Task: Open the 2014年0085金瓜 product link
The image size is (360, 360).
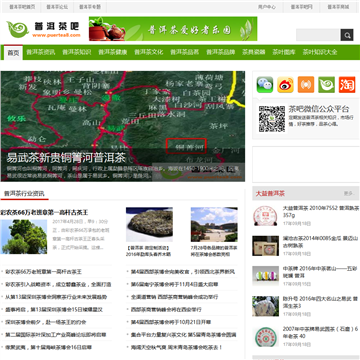Action: 321,242
